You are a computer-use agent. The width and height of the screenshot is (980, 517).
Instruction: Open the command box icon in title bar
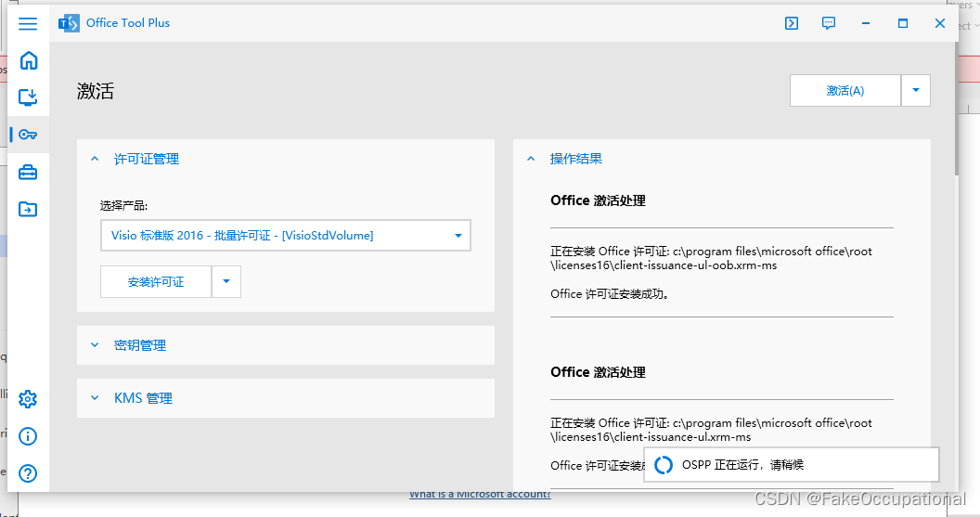click(792, 23)
